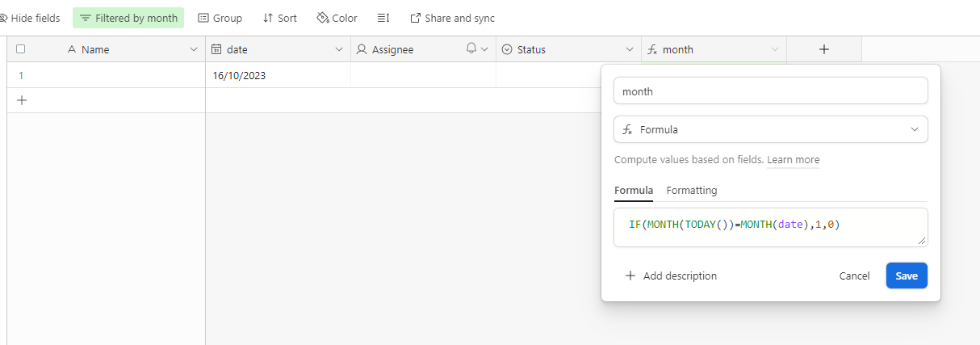Tick the select-all checkbox in header
The width and height of the screenshot is (980, 345).
21,49
